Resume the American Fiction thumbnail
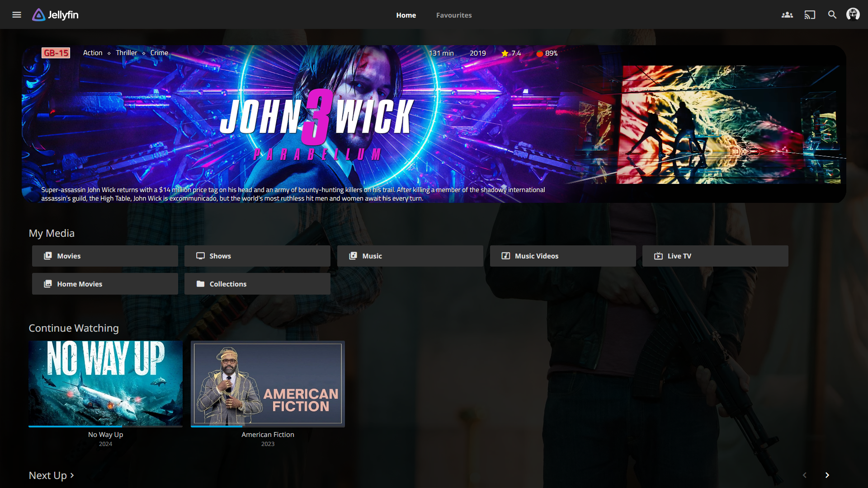 coord(268,383)
